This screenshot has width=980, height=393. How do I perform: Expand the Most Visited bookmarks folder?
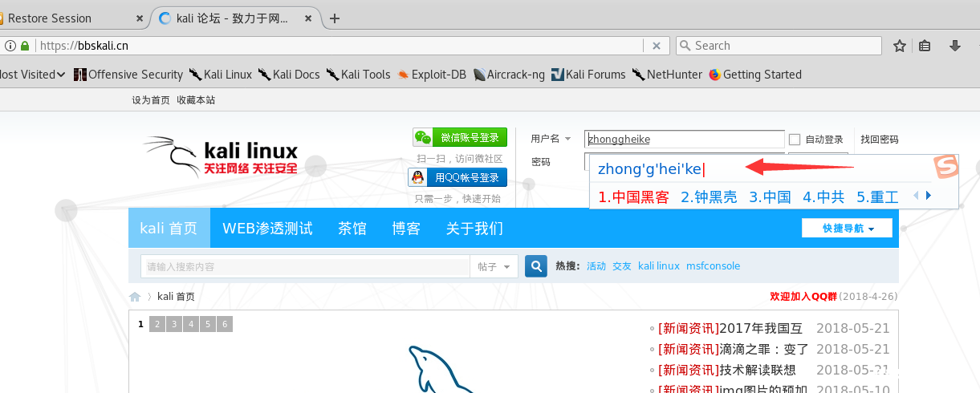(32, 75)
